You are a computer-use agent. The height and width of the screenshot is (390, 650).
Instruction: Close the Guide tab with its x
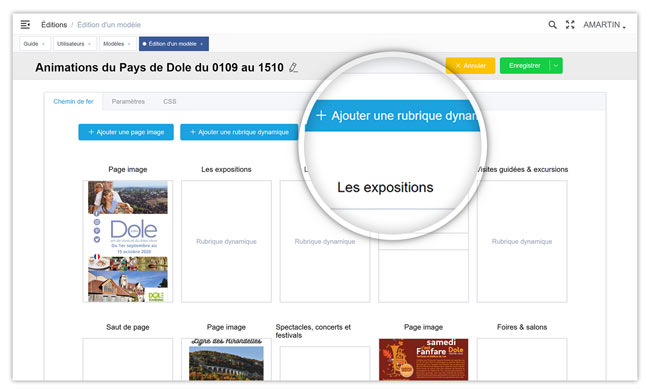(x=44, y=44)
